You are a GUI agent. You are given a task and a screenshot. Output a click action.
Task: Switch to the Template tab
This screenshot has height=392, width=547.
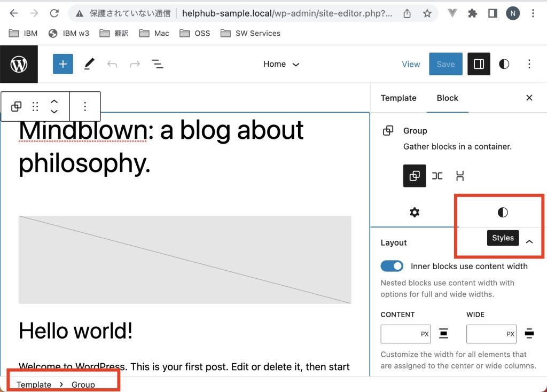pos(398,98)
